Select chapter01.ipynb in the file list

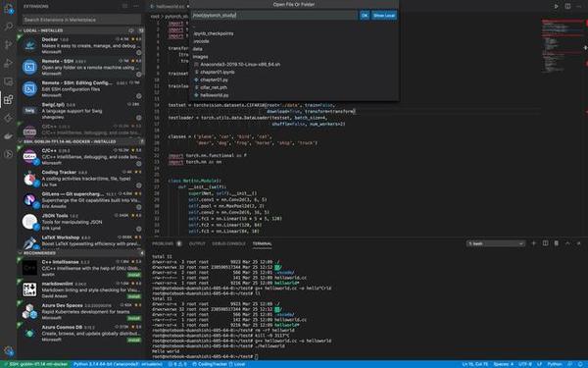294,72
